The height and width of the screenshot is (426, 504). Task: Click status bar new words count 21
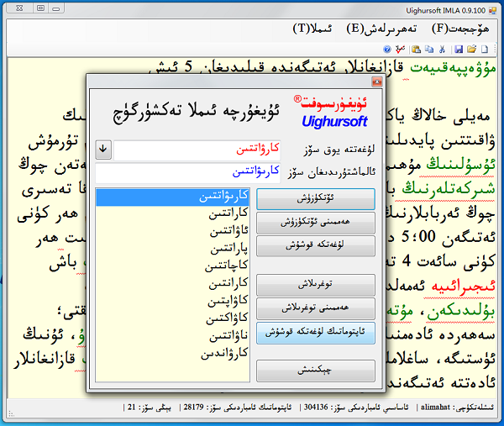pos(150,408)
